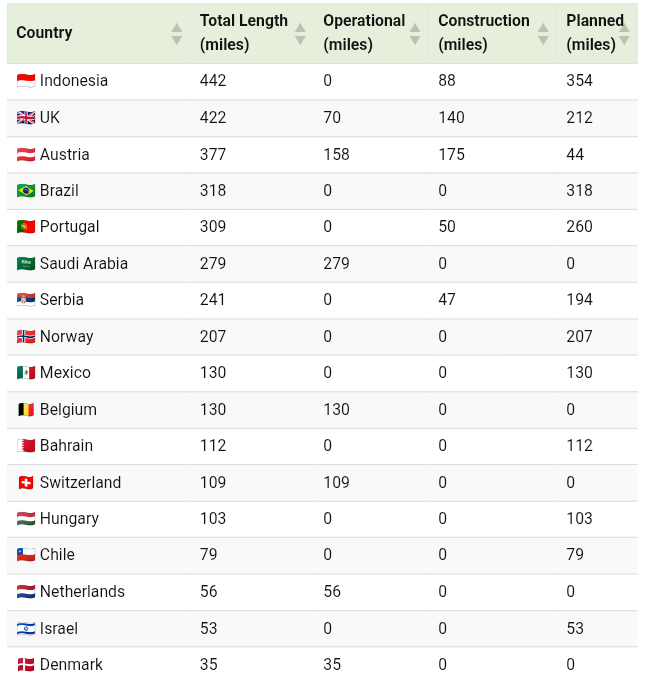Image resolution: width=645 pixels, height=685 pixels.
Task: Click the Denmark flag icon
Action: pos(26,665)
